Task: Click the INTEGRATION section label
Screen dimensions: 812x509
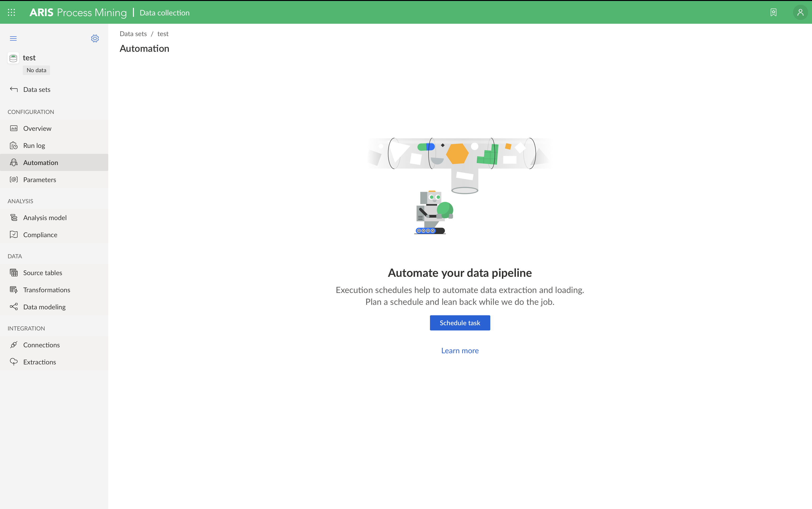Action: [26, 328]
